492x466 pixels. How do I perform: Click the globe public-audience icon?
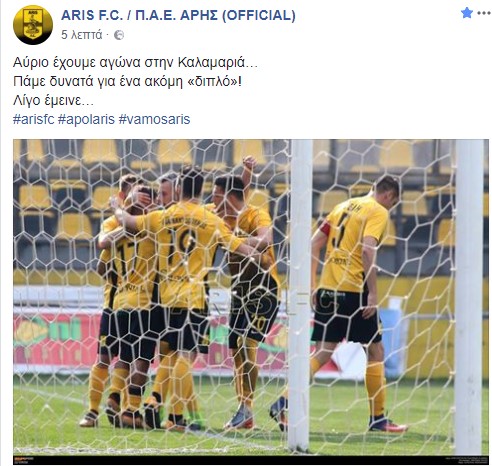[119, 35]
